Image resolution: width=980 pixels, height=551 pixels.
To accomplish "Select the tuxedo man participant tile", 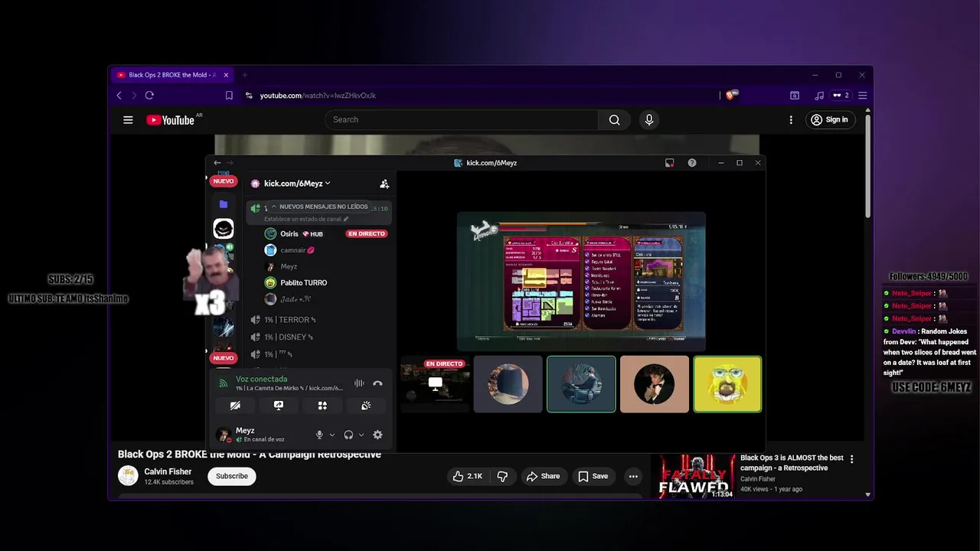I will point(655,384).
